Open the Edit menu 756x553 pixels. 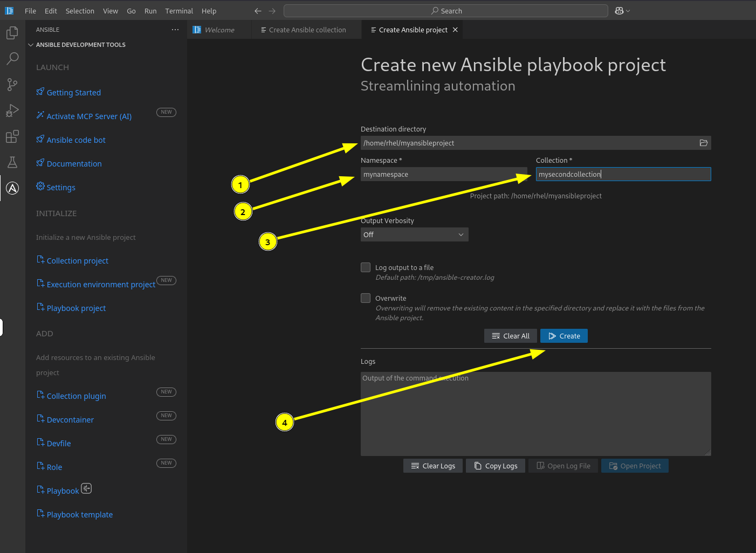click(x=51, y=11)
